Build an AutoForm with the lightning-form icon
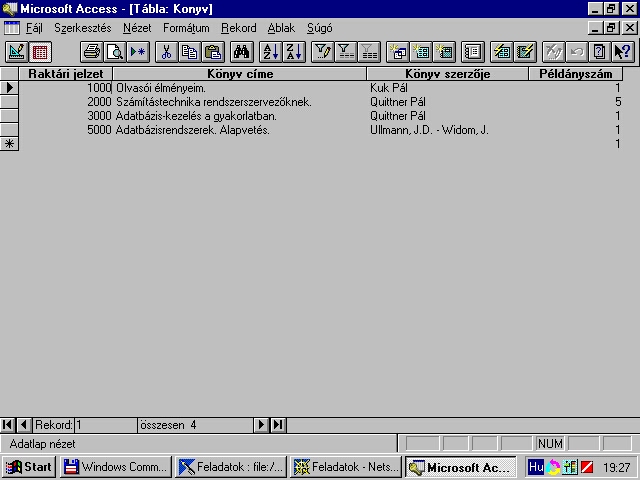 (x=502, y=52)
